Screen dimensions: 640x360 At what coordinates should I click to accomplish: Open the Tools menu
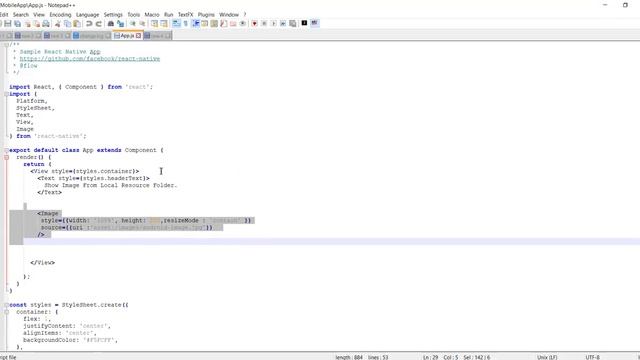pos(133,14)
